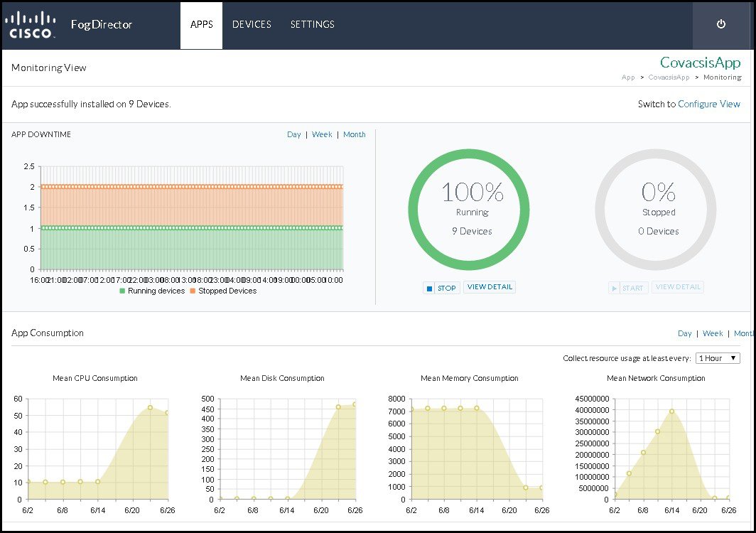Select Week range for App Downtime
756x533 pixels.
pyautogui.click(x=322, y=134)
